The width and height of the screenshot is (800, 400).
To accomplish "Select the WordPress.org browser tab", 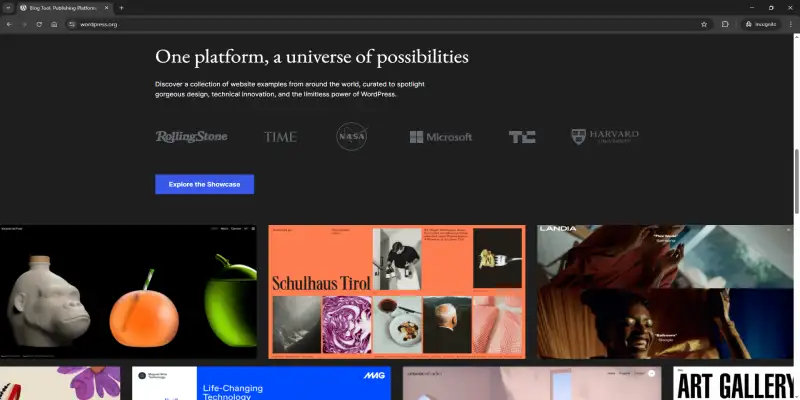I will coord(62,7).
